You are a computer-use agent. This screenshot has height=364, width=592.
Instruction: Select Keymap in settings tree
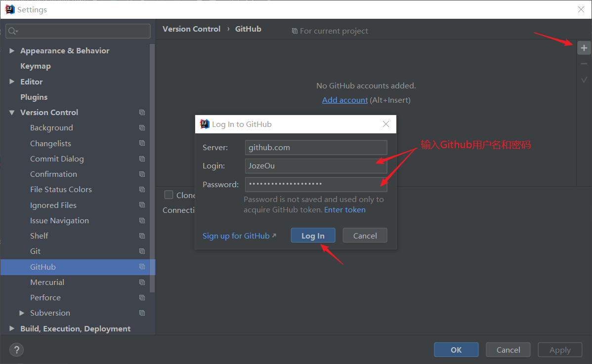pos(36,66)
